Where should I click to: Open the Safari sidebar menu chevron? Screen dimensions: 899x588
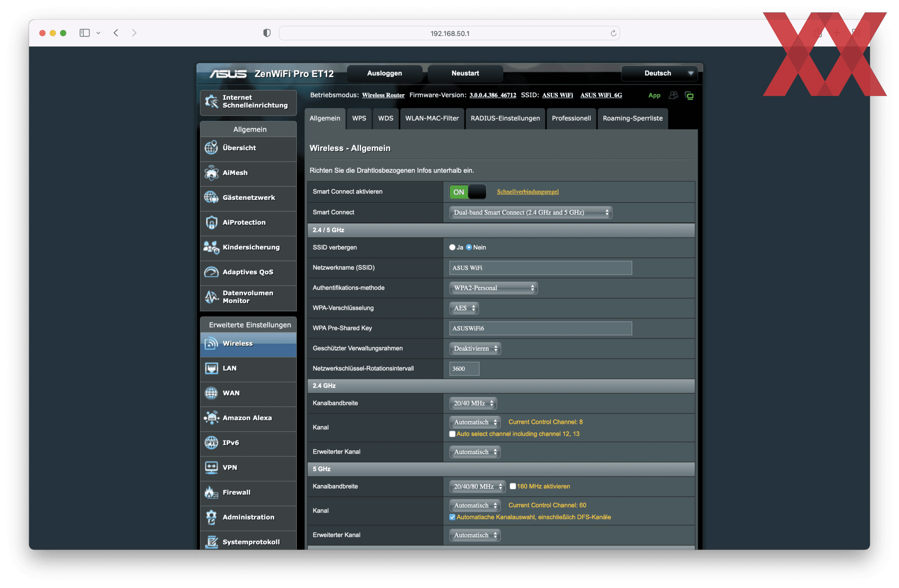(98, 33)
